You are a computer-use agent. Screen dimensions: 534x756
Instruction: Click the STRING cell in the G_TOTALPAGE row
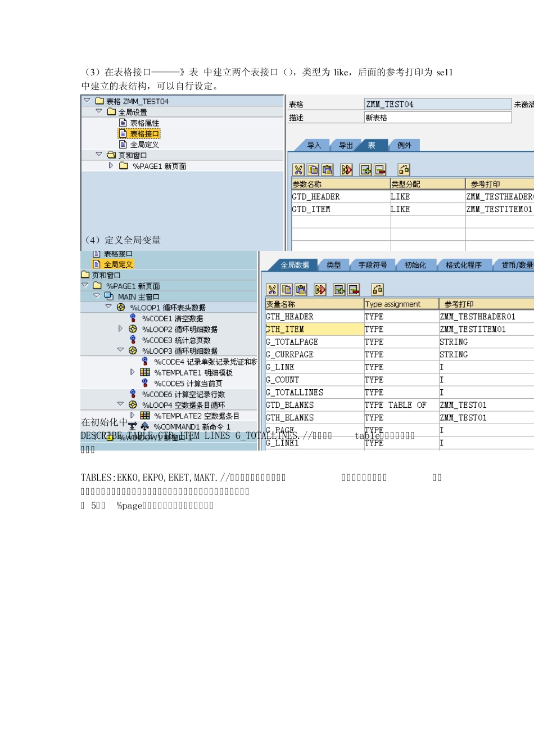tap(487, 342)
